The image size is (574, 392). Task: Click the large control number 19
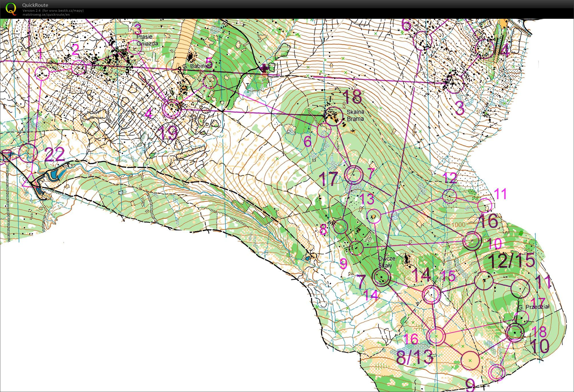(x=168, y=133)
